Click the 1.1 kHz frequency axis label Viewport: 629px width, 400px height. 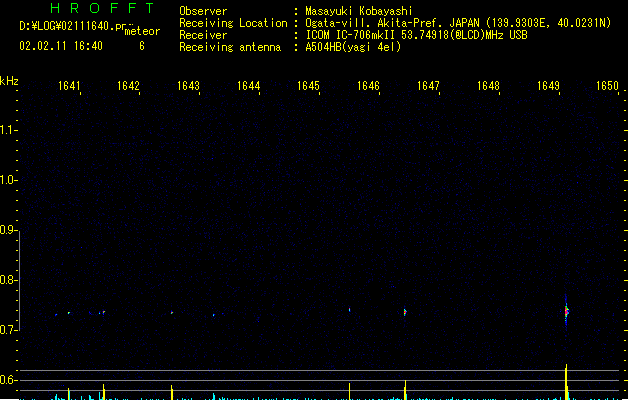(7, 130)
